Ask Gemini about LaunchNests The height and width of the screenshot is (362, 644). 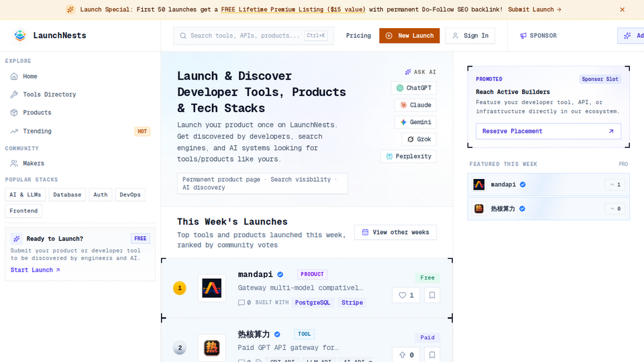pyautogui.click(x=415, y=122)
